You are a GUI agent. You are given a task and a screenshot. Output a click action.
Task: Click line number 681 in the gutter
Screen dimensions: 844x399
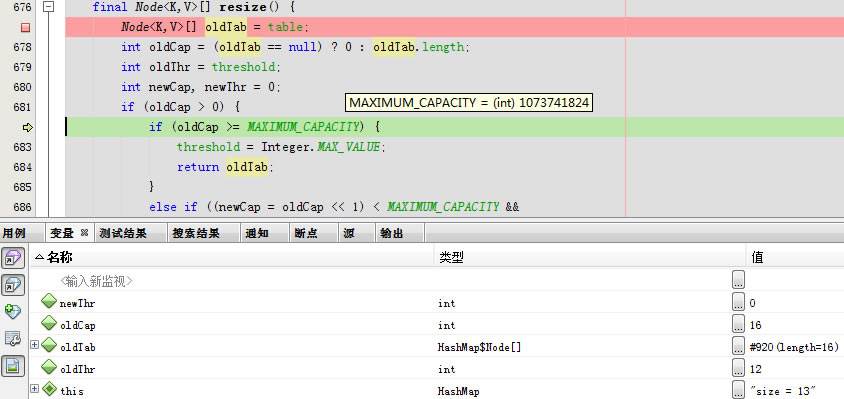click(22, 107)
